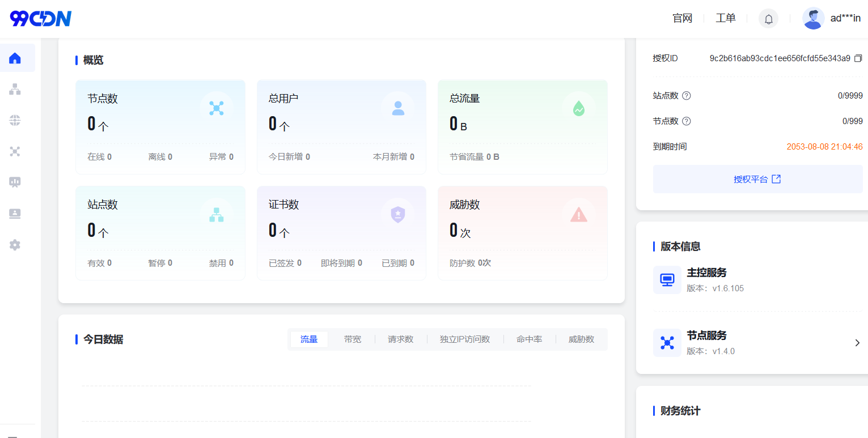
Task: Expand 节点服务 with the right chevron
Action: [857, 343]
